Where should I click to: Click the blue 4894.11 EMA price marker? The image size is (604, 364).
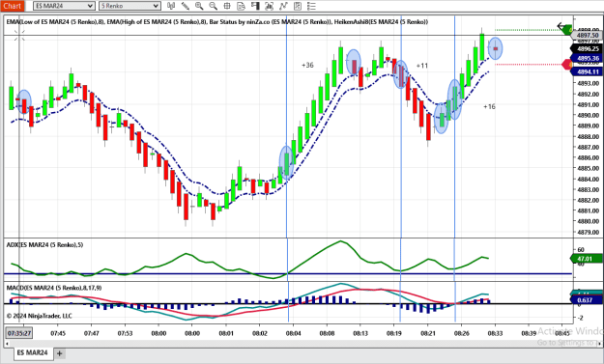(x=587, y=72)
